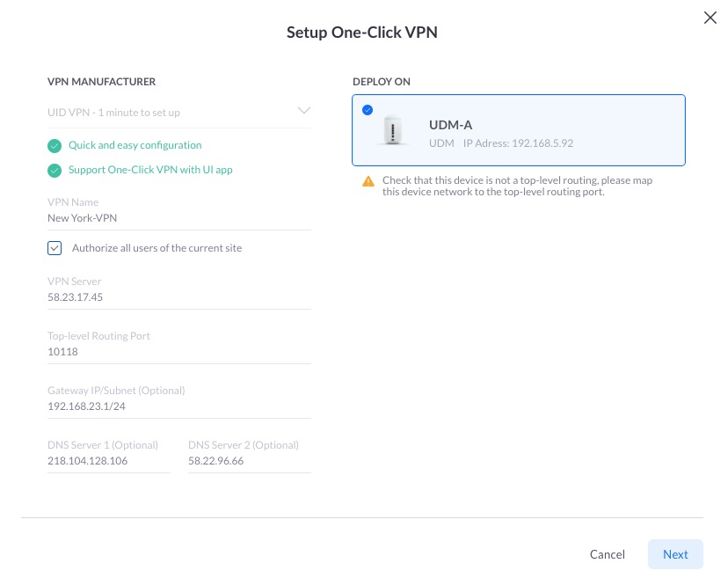Screen dimensions: 728x578
Task: Click the Quick and easy configuration text
Action: coord(135,145)
